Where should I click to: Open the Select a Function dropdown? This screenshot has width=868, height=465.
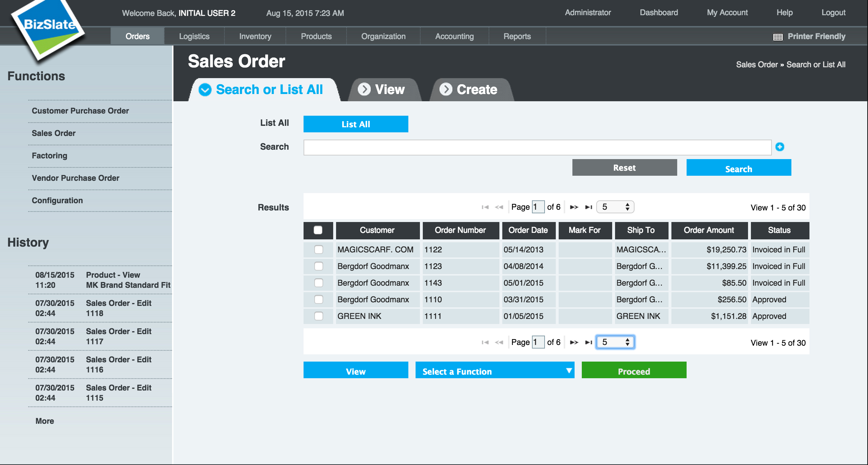click(x=494, y=371)
